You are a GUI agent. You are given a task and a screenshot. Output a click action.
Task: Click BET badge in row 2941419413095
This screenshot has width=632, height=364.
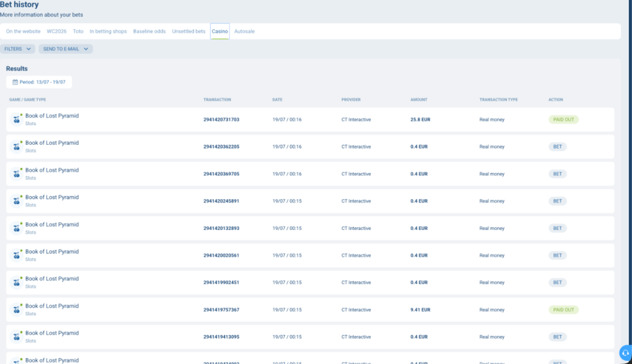coord(557,337)
